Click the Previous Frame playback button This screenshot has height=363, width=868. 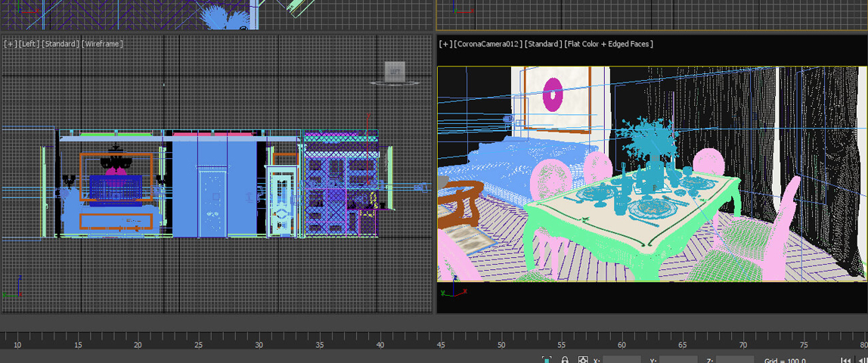(x=862, y=360)
